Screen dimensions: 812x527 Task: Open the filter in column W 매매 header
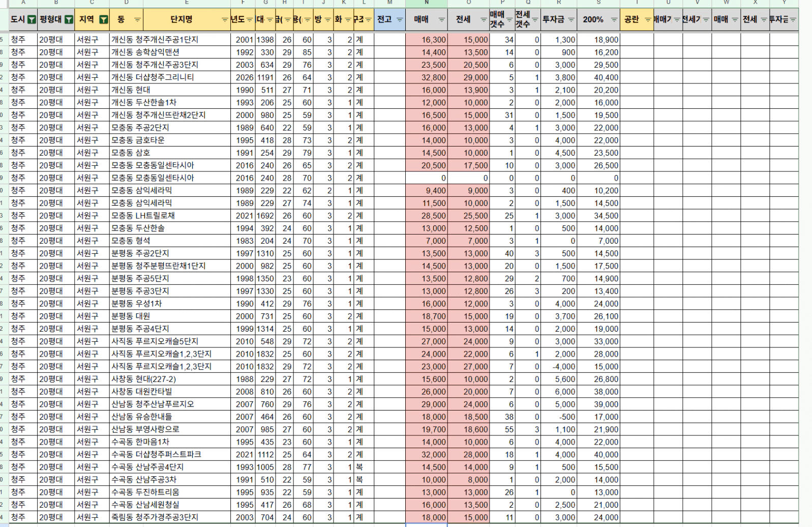click(x=735, y=20)
